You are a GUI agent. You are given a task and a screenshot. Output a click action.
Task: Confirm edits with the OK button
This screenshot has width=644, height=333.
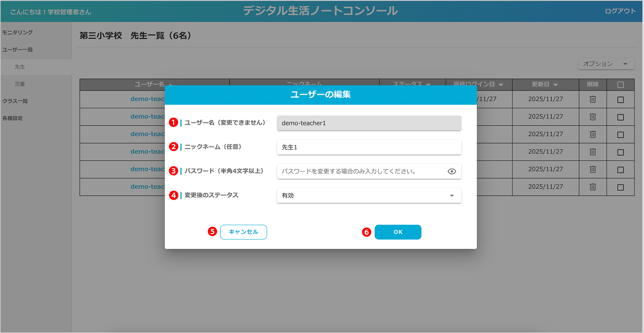pos(398,232)
